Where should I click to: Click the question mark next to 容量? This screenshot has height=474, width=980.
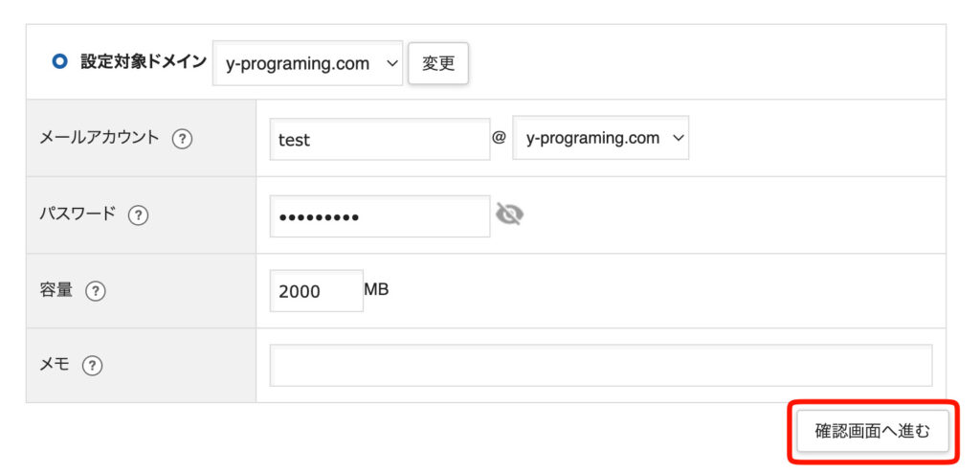click(x=95, y=291)
